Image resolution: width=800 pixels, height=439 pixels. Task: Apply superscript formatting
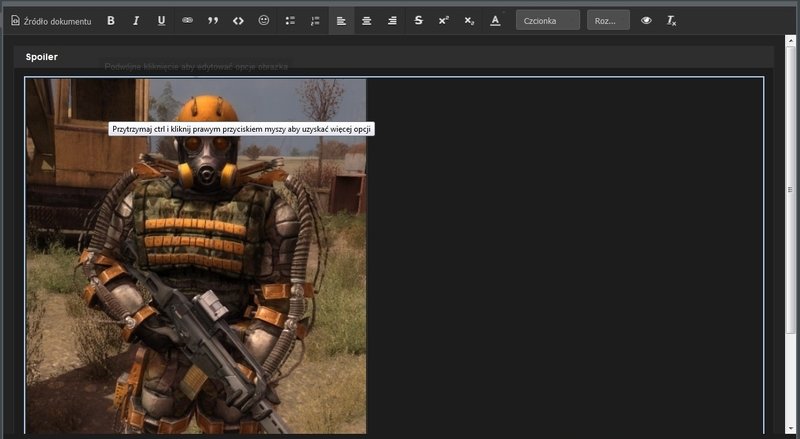443,20
